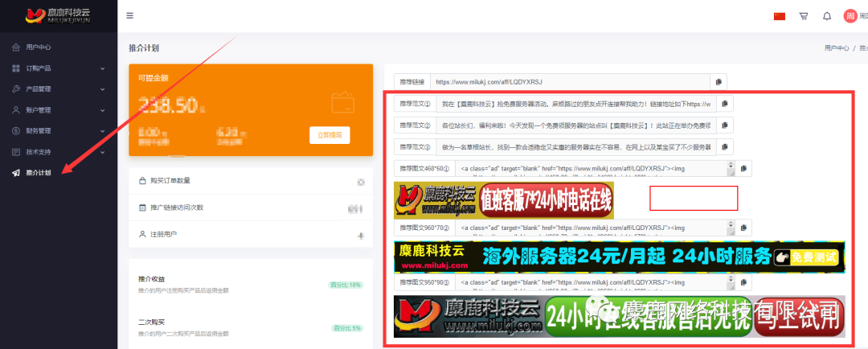Copy 推荐范文③ text with copy icon
Viewport: 868px width, 349px height.
[x=725, y=147]
